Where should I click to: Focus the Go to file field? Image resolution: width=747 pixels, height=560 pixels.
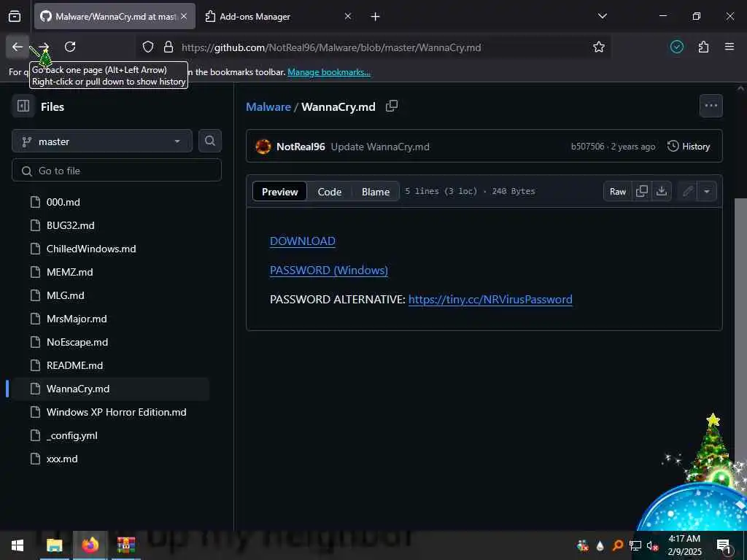117,171
